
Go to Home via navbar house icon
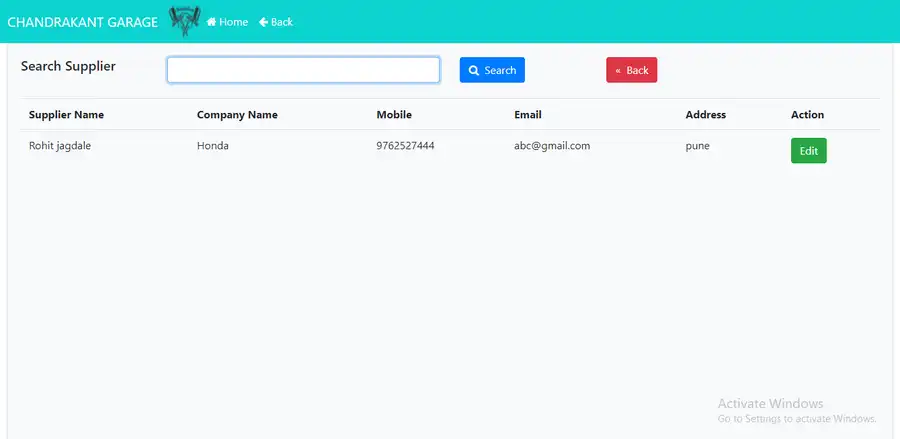[227, 22]
